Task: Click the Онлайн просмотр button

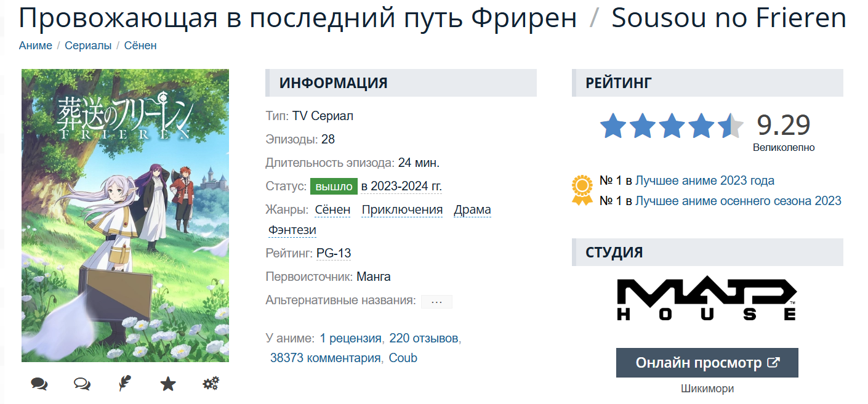Action: click(707, 363)
